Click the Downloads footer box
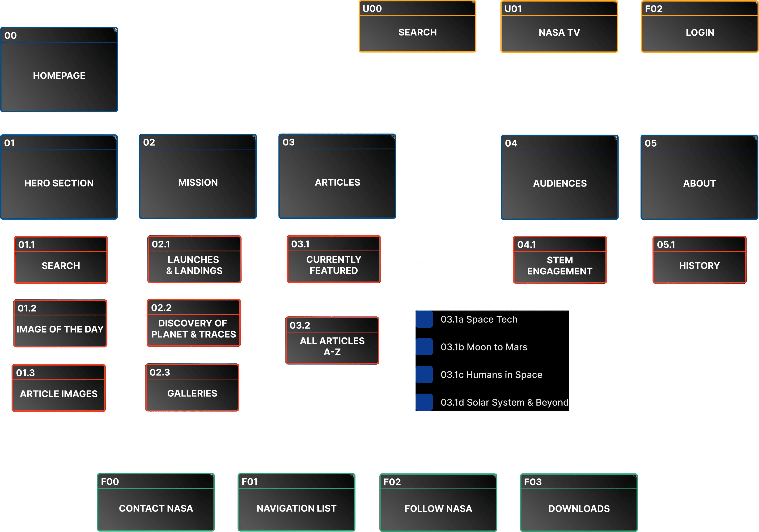Viewport: 759px width, 532px height. tap(579, 508)
